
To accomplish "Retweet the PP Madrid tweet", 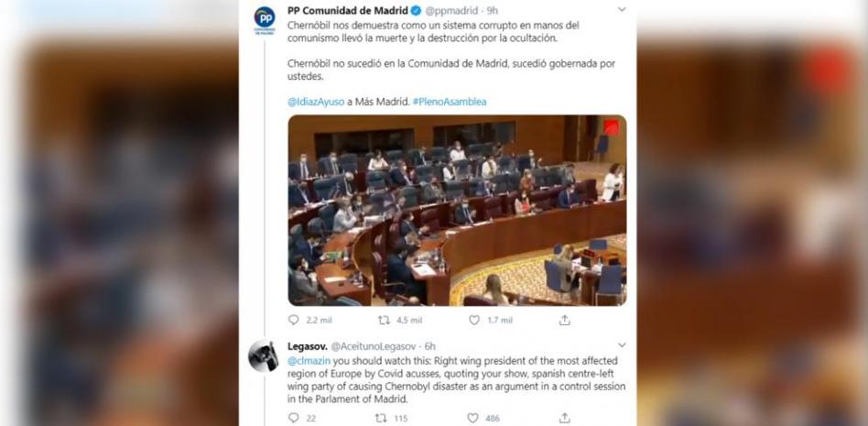I will [383, 321].
